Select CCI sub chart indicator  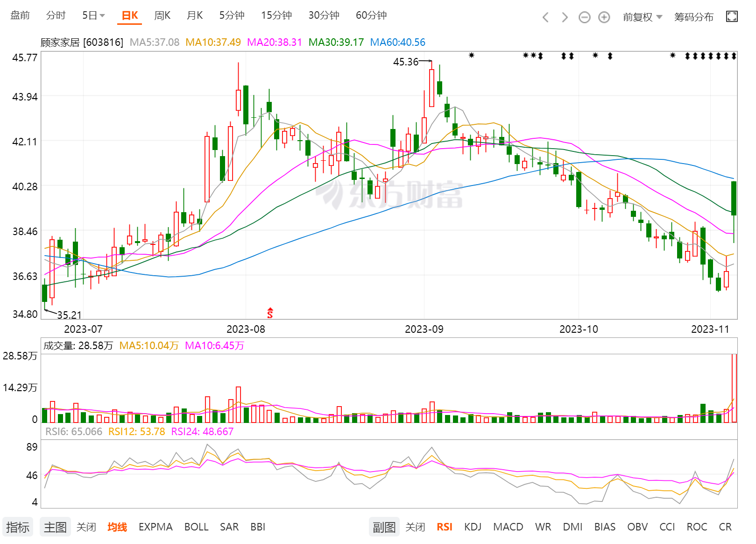[667, 527]
